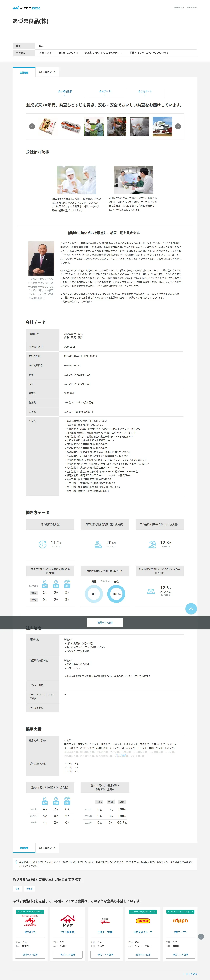This screenshot has width=210, height=980.
Task: Switch to lower 前年の採用データ tab
Action: tap(47, 848)
